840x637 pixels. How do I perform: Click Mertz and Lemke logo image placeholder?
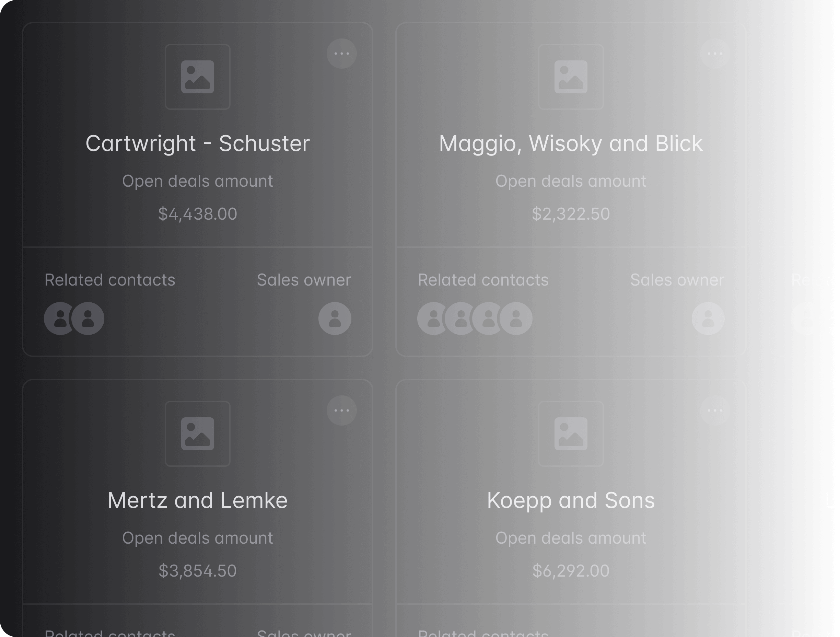(x=197, y=434)
